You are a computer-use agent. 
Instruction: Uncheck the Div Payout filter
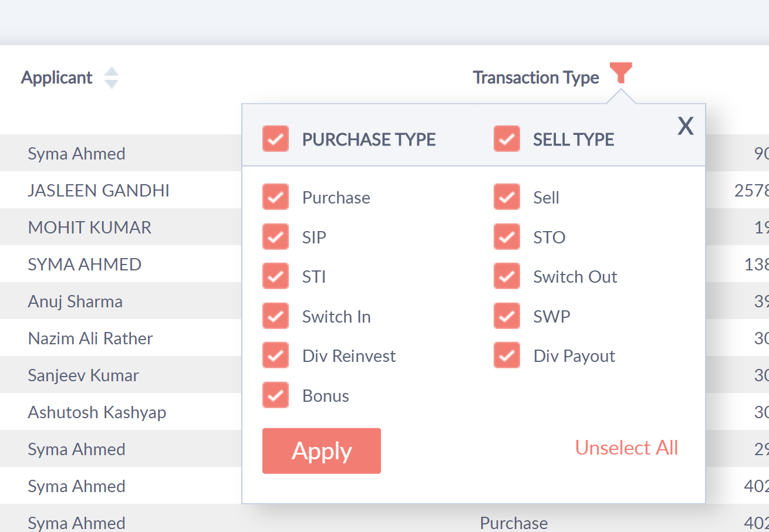pyautogui.click(x=507, y=355)
